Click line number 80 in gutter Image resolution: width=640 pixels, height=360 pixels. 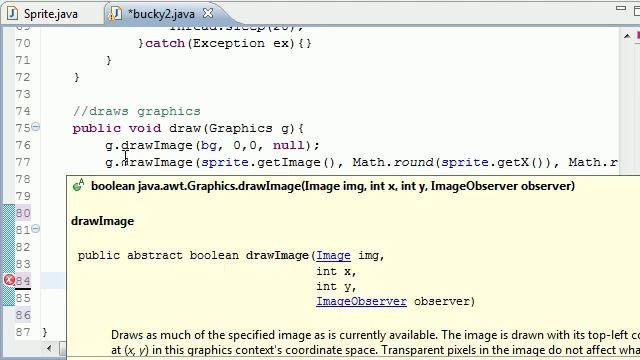23,213
